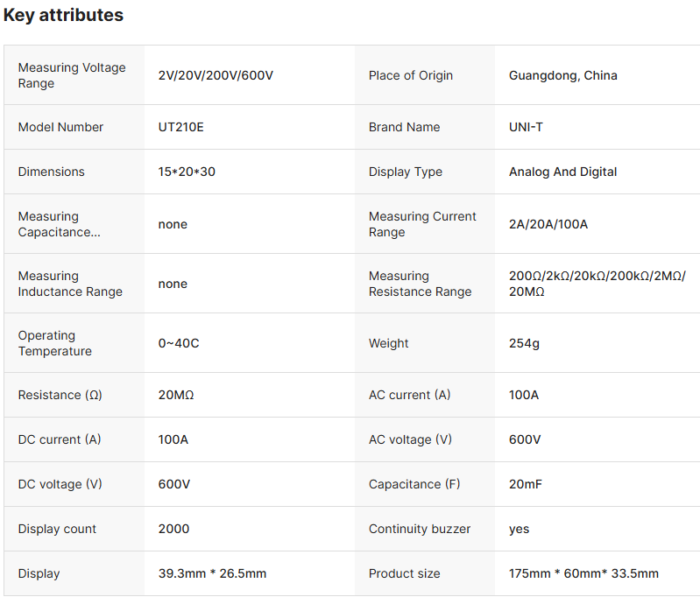700x597 pixels.
Task: Click the Key attributes heading
Action: coord(63,15)
